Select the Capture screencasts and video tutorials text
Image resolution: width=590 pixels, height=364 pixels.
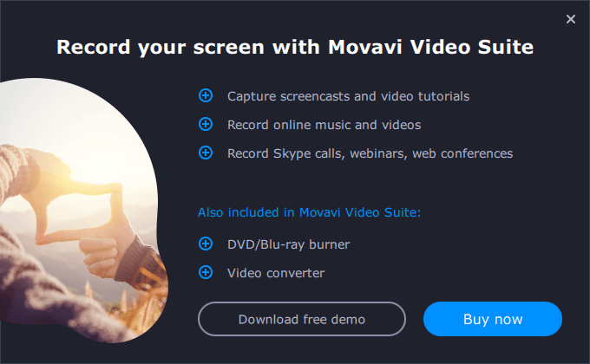click(349, 96)
